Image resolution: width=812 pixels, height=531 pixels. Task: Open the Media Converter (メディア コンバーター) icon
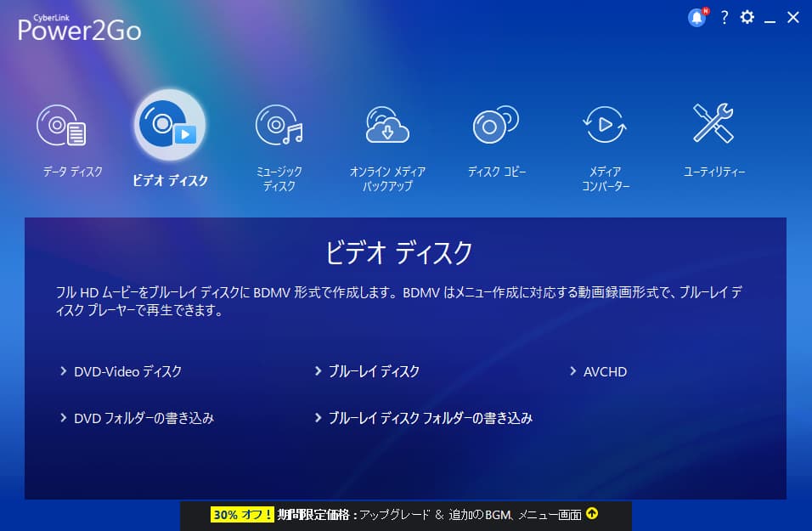click(x=605, y=125)
